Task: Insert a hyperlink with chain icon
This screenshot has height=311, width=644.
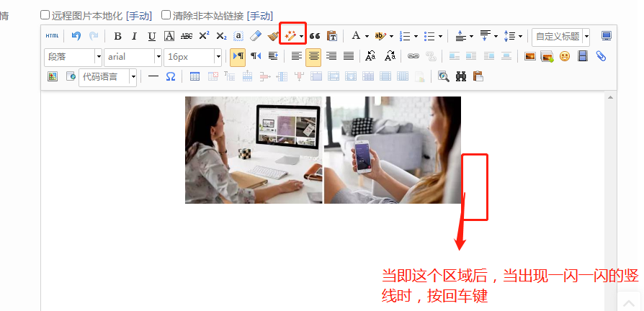Action: click(413, 56)
